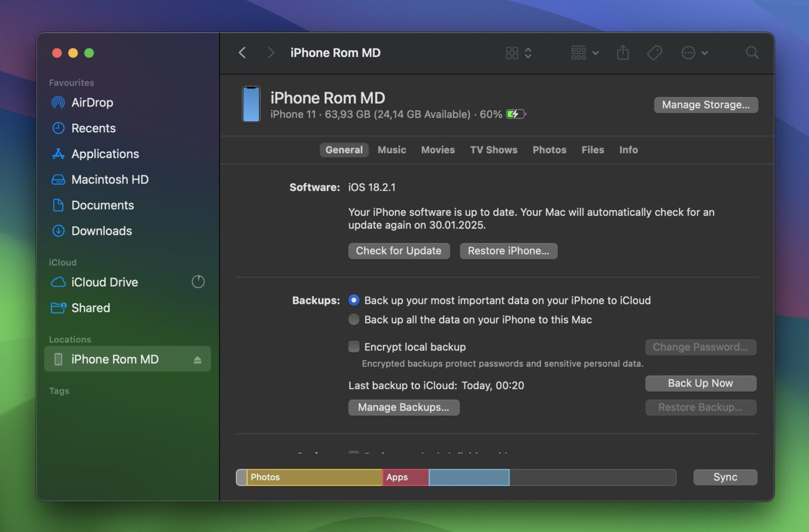Click the back navigation arrow

tap(242, 53)
